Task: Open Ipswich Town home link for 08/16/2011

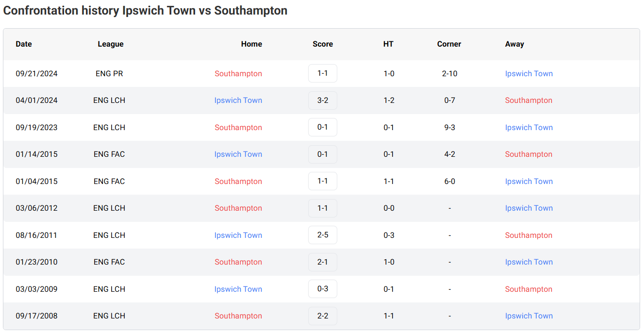Action: 238,235
